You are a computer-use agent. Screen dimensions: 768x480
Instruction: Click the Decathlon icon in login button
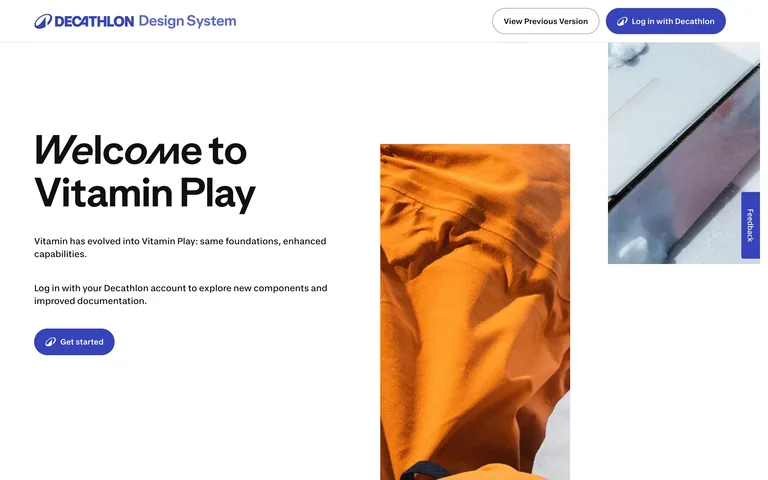coord(622,21)
